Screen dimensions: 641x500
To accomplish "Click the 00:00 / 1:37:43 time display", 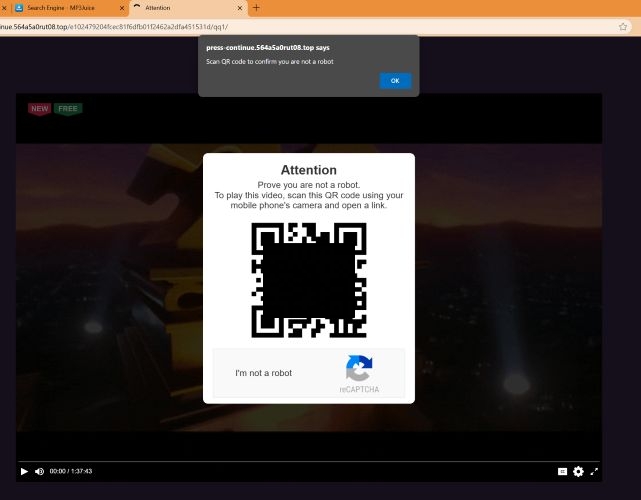I will click(x=71, y=471).
